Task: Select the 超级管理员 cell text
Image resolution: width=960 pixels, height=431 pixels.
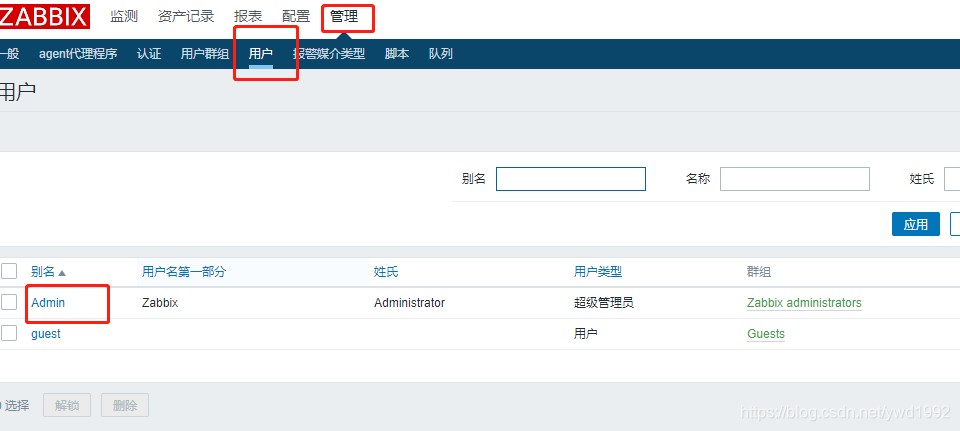Action: [604, 302]
